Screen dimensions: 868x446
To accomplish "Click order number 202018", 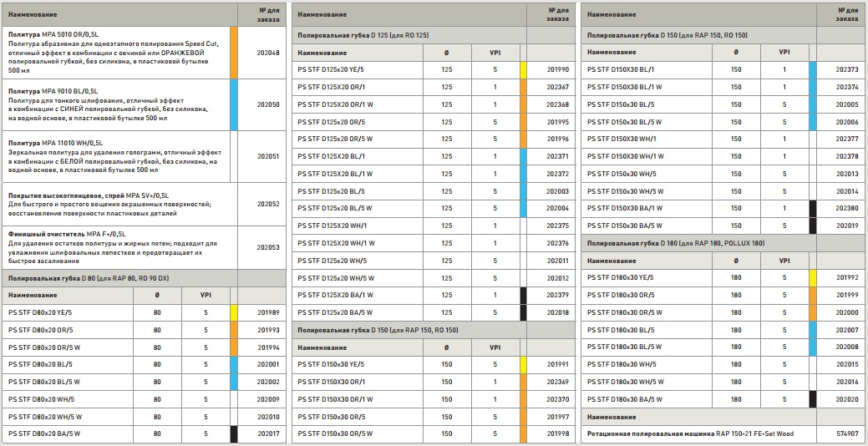I will click(x=558, y=312).
